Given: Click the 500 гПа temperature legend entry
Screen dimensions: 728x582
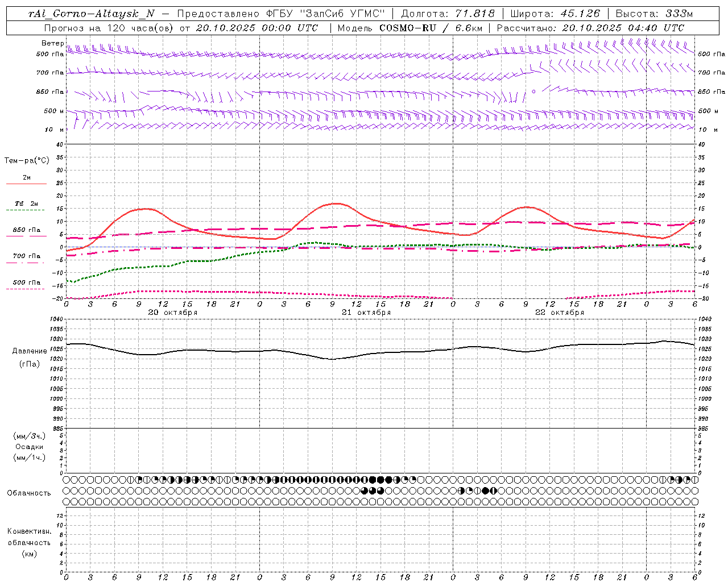Looking at the screenshot, I should [x=27, y=282].
